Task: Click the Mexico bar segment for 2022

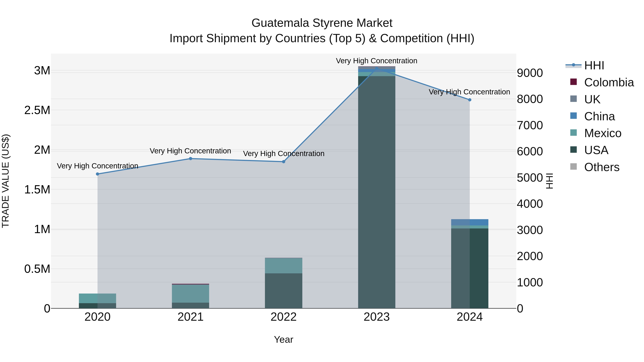Action: [284, 266]
